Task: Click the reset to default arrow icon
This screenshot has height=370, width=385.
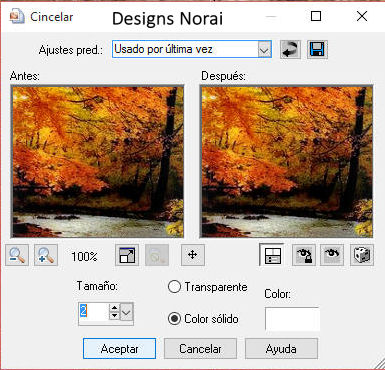Action: [x=290, y=50]
